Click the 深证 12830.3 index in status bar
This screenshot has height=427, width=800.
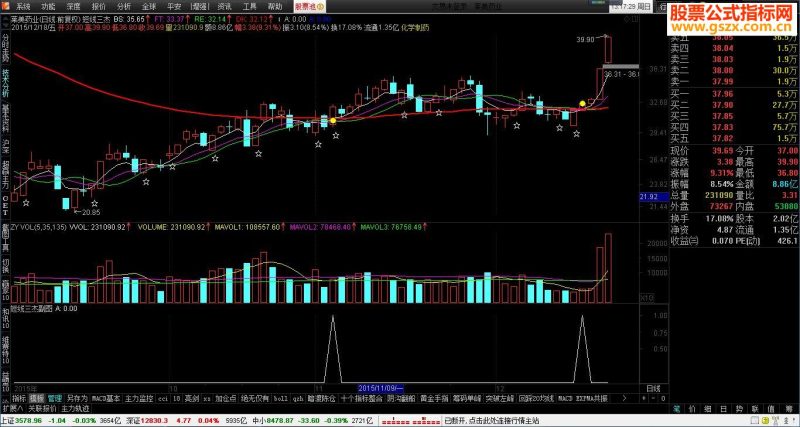pyautogui.click(x=147, y=420)
